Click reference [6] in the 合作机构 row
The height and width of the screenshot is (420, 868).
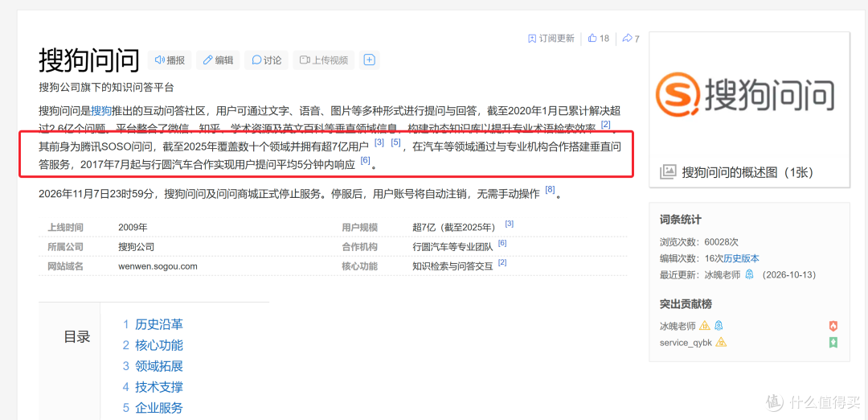[x=502, y=243]
